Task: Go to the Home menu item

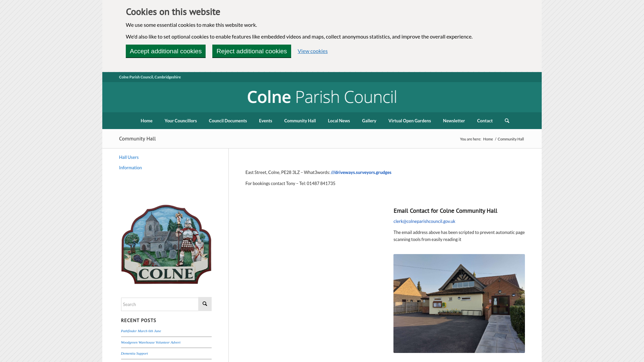Action: (147, 121)
